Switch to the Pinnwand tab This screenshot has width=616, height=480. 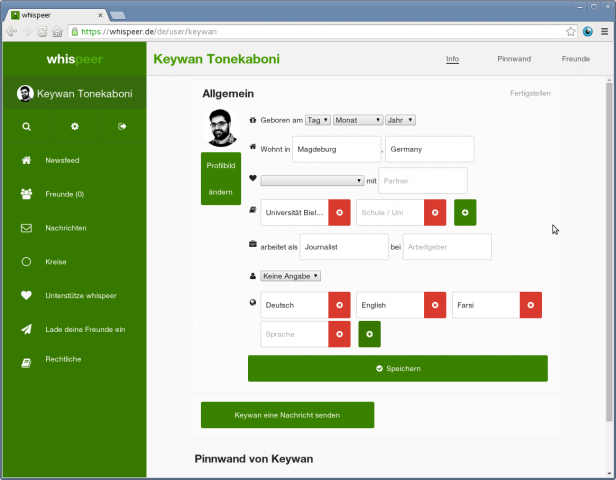coord(514,59)
